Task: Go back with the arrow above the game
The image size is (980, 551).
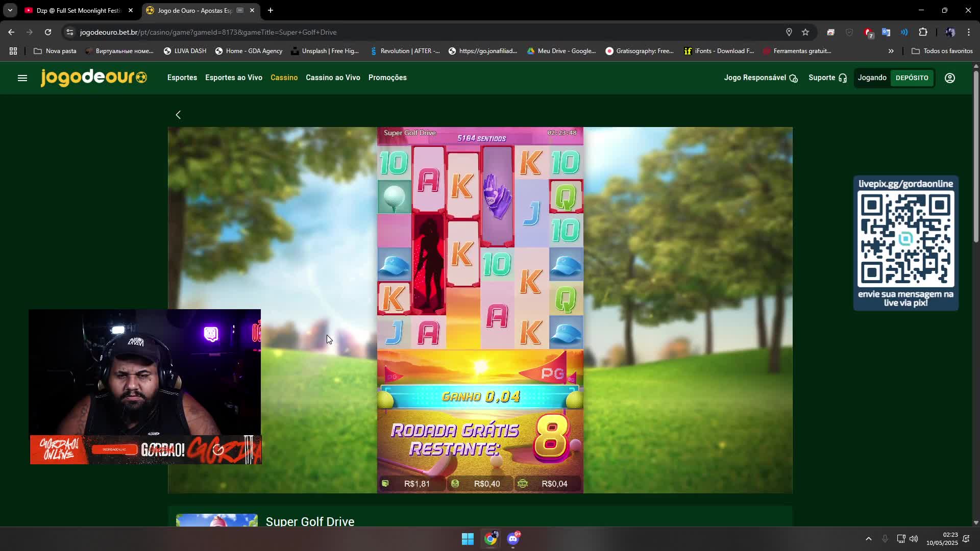Action: point(178,115)
